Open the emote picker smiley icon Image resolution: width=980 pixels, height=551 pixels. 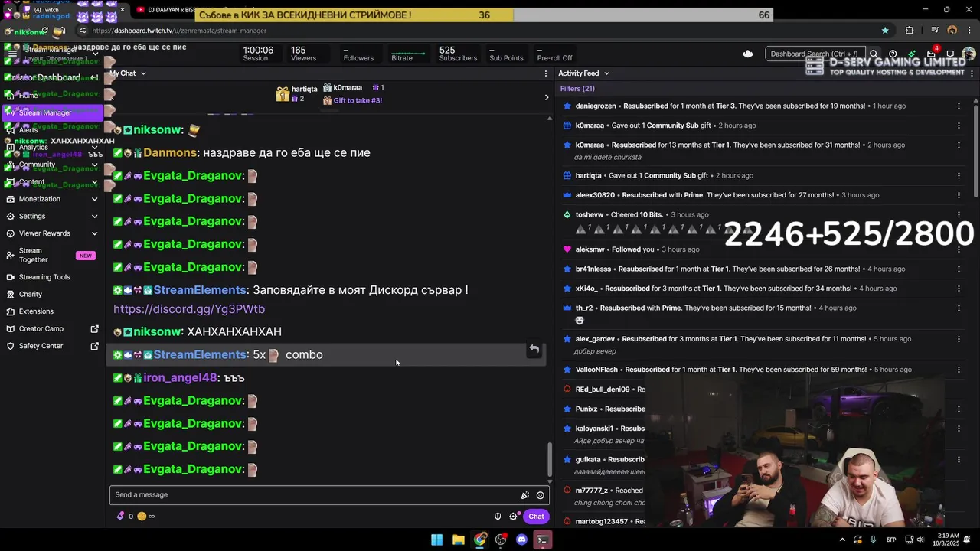(x=541, y=495)
